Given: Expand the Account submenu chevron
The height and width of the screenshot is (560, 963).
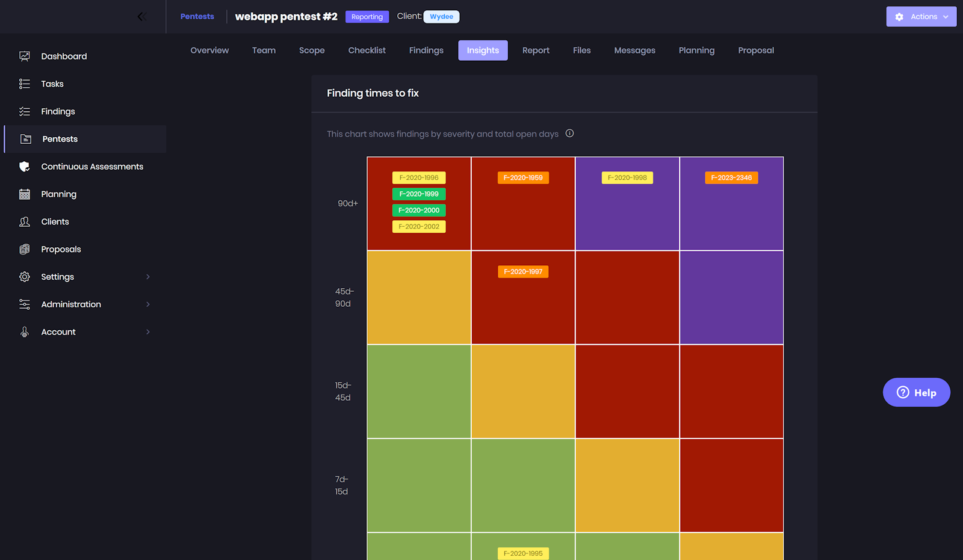Looking at the screenshot, I should 148,332.
